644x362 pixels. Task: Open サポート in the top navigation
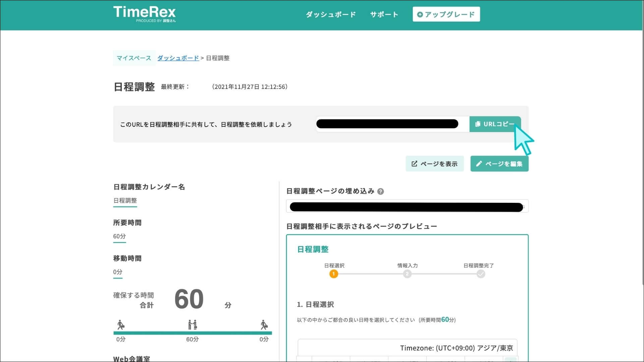384,14
